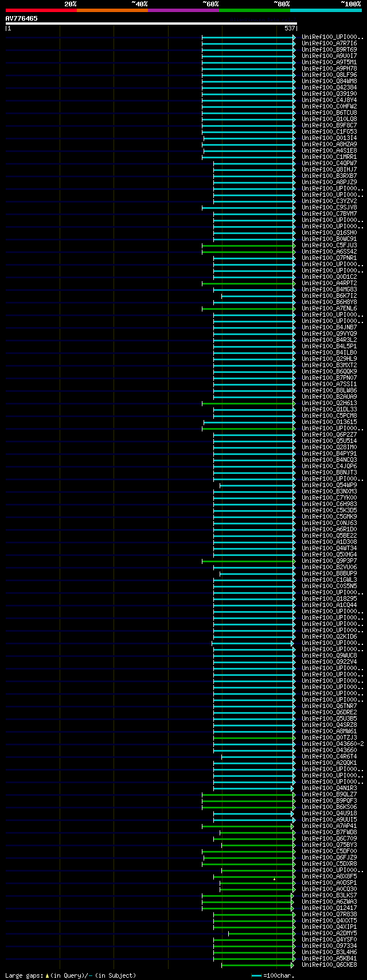Click the red 20% identity legend segment

(41, 10)
